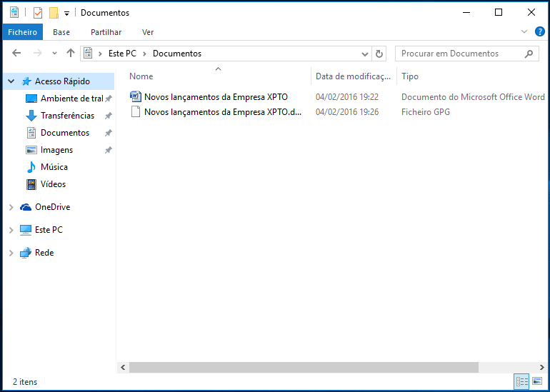Screen dimensions: 550x392
Task: Select OneDrive in navigation pane
Action: point(52,207)
